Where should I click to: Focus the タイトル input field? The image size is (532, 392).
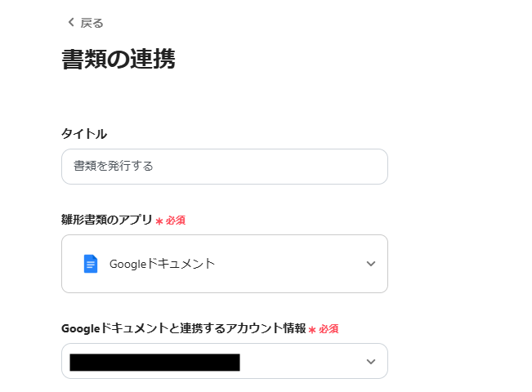pos(224,167)
